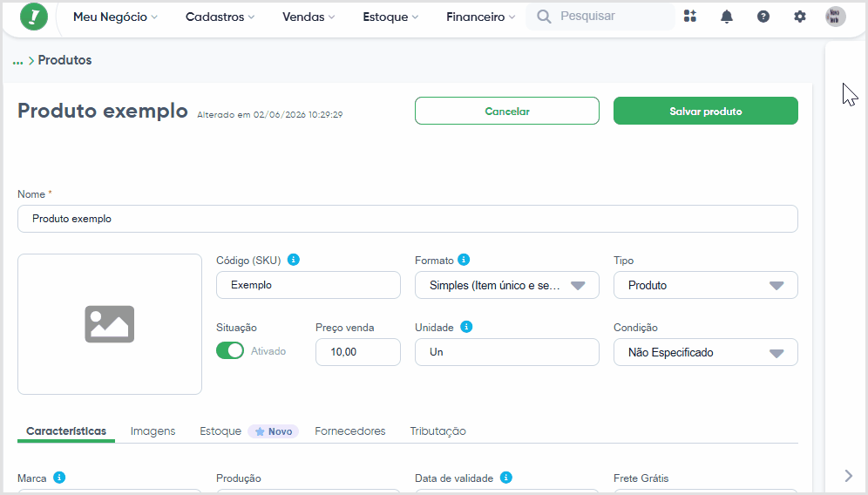
Task: Click the product image placeholder
Action: [110, 324]
